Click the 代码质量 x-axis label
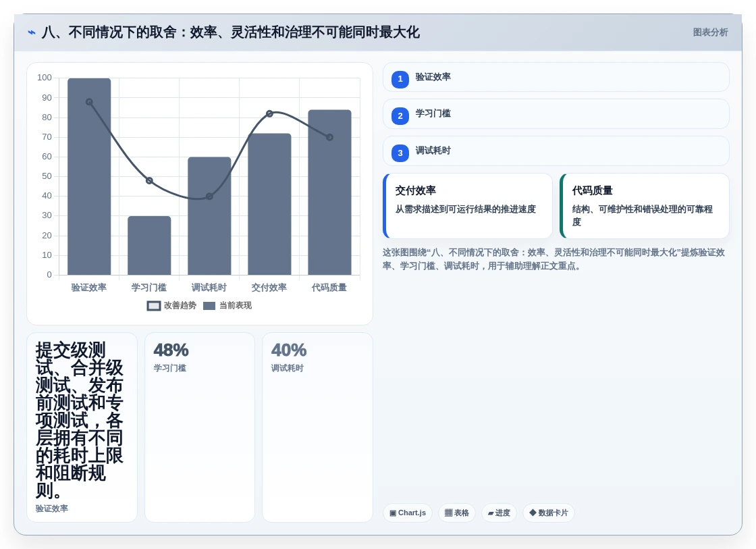This screenshot has height=549, width=756. [x=329, y=288]
